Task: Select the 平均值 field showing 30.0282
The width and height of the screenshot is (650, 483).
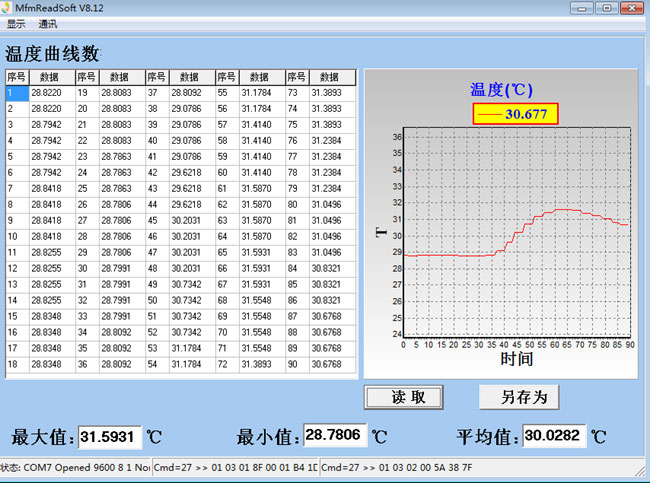Action: pos(554,436)
